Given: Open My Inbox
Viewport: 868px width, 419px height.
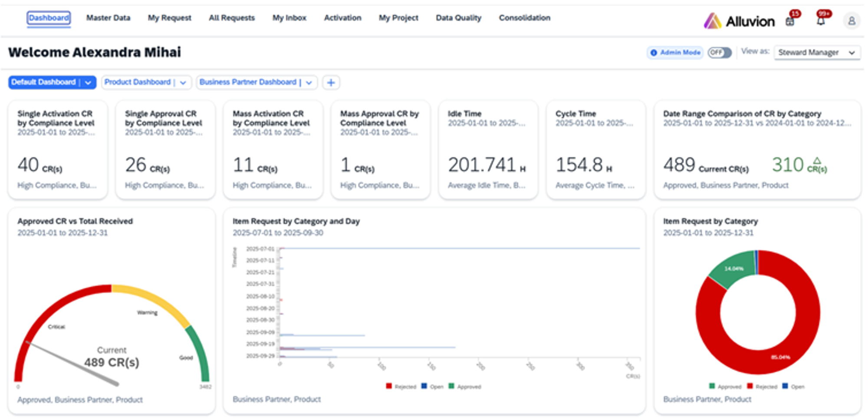Looking at the screenshot, I should (289, 18).
